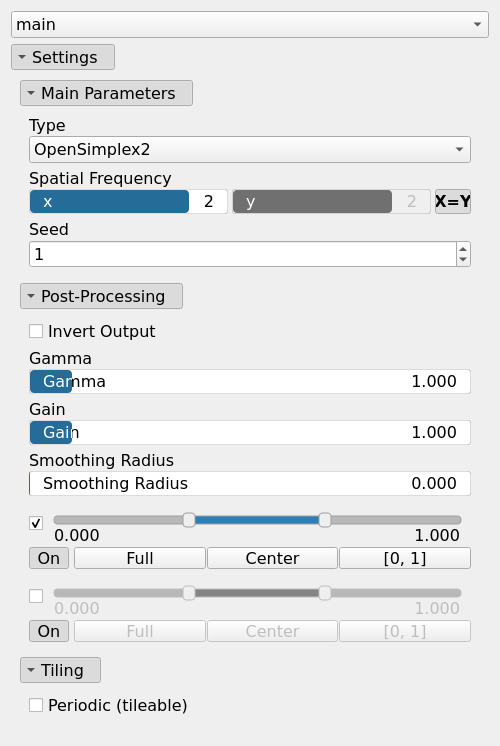Click the Center button of first range

(x=272, y=558)
